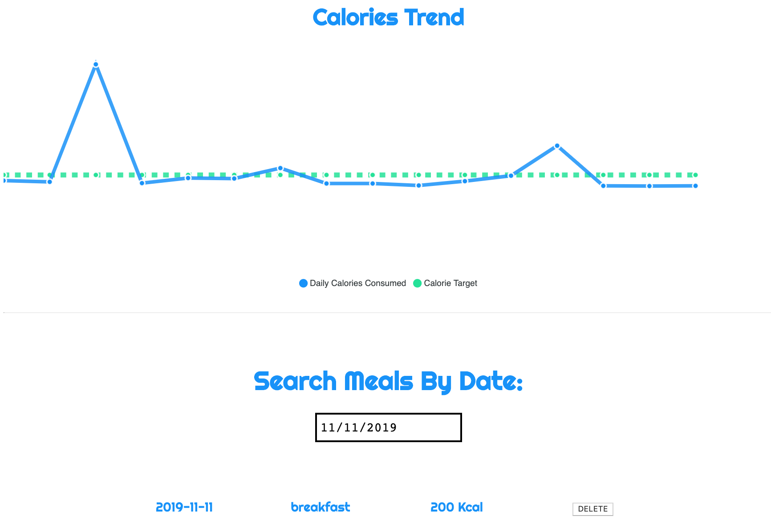This screenshot has width=771, height=532.
Task: Open the breakfast meal details
Action: click(320, 507)
